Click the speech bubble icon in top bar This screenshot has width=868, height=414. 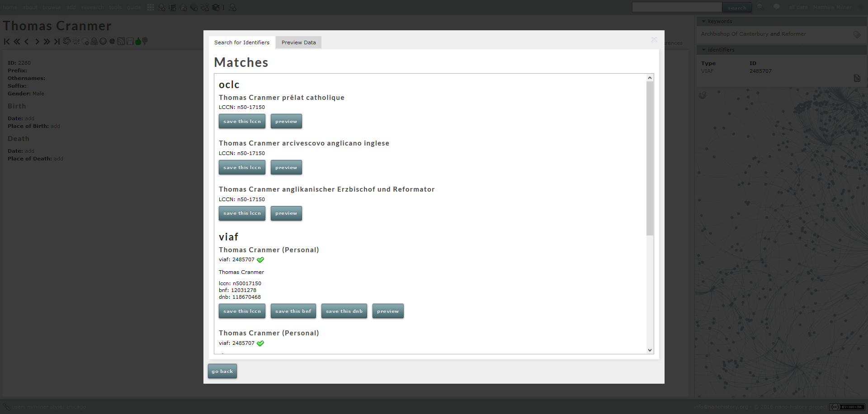coord(777,7)
